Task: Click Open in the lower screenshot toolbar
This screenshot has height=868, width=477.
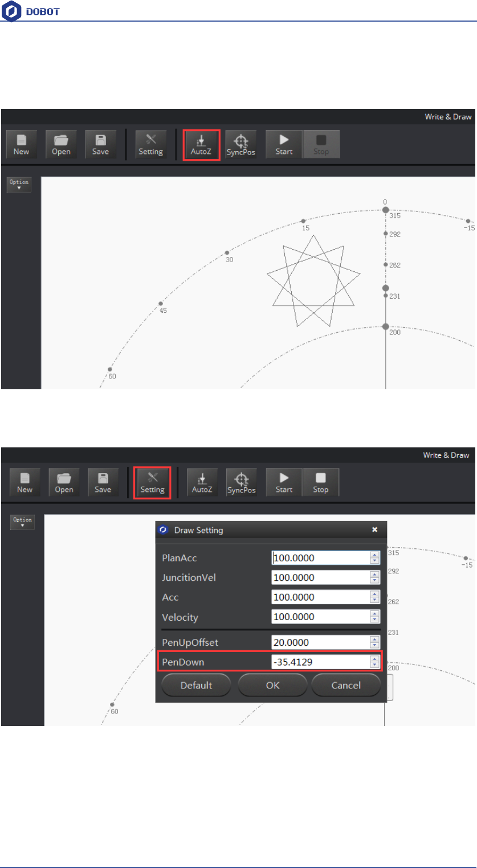Action: [64, 482]
